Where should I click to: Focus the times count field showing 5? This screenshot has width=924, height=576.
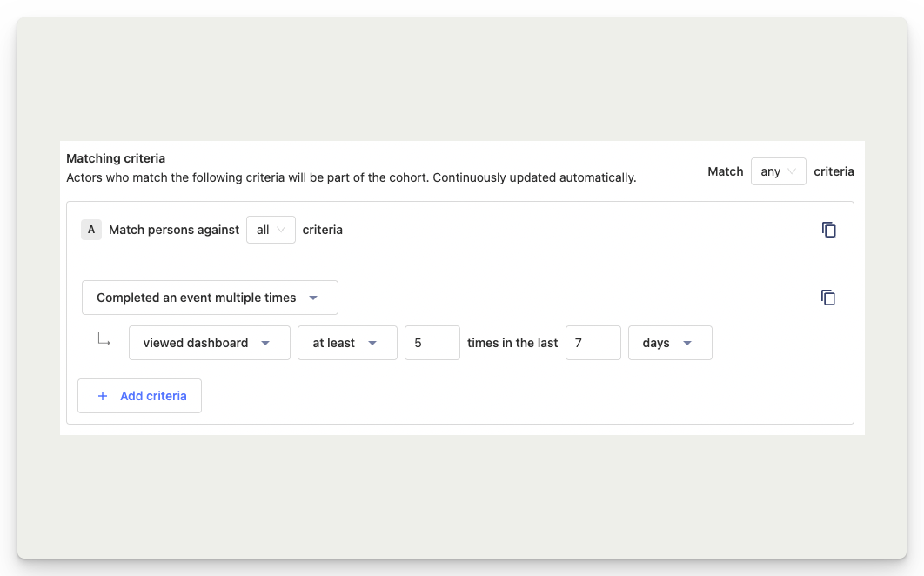click(x=432, y=343)
